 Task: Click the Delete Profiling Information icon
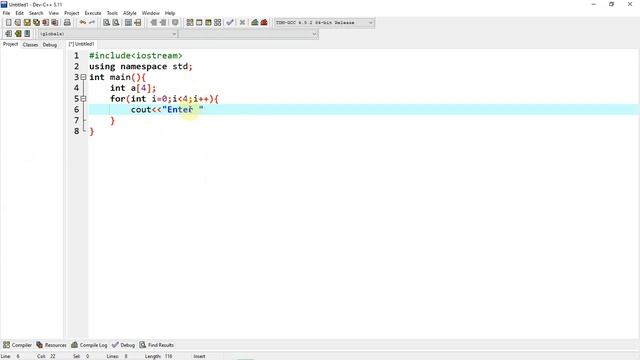tap(264, 22)
